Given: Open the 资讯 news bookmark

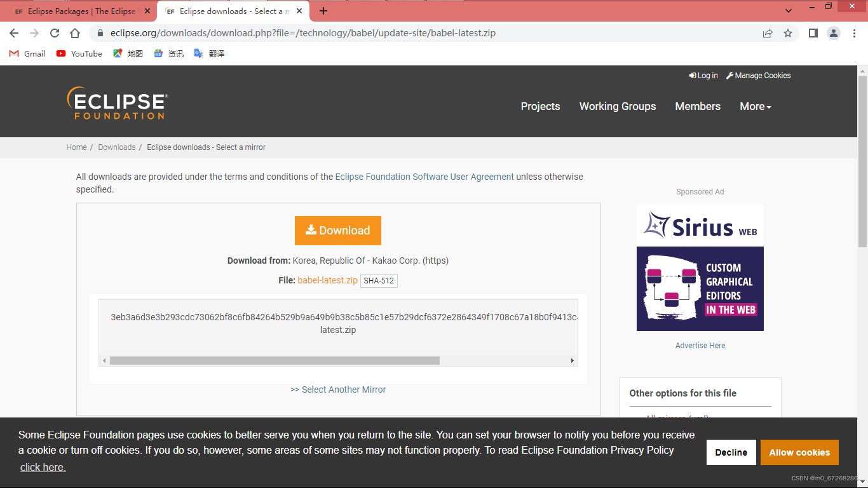Looking at the screenshot, I should (x=168, y=53).
